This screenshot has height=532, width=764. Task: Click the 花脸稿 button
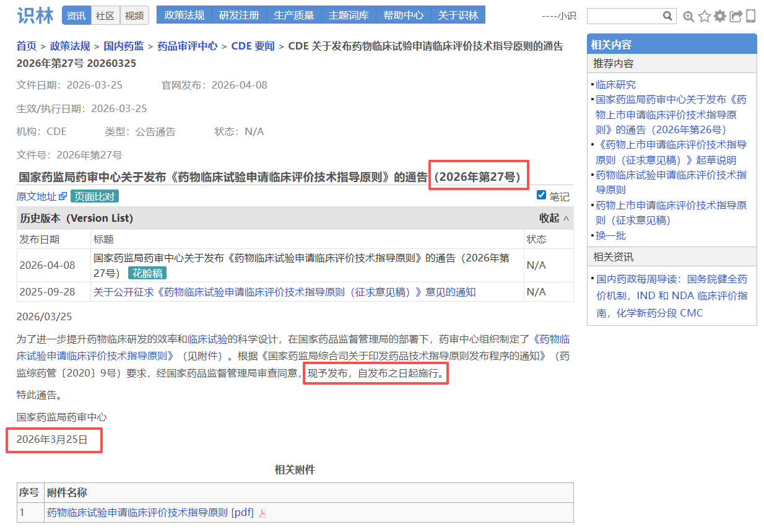(x=147, y=273)
